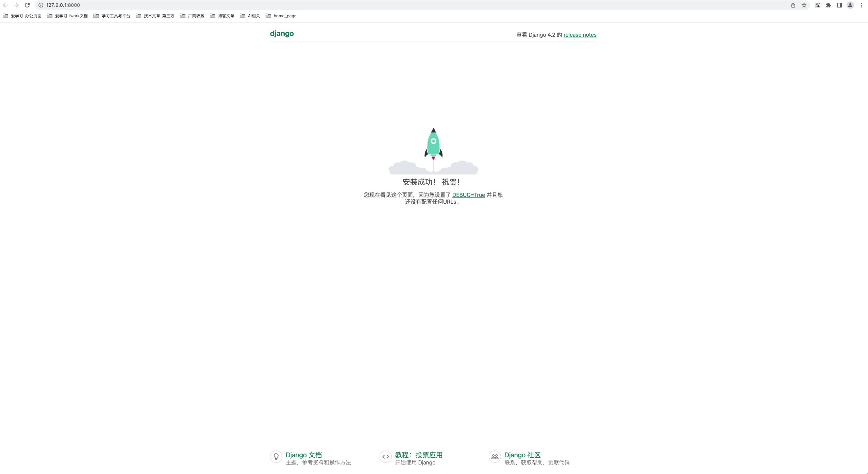Open the QR code extension icon
This screenshot has height=474, width=868.
coord(818,5)
